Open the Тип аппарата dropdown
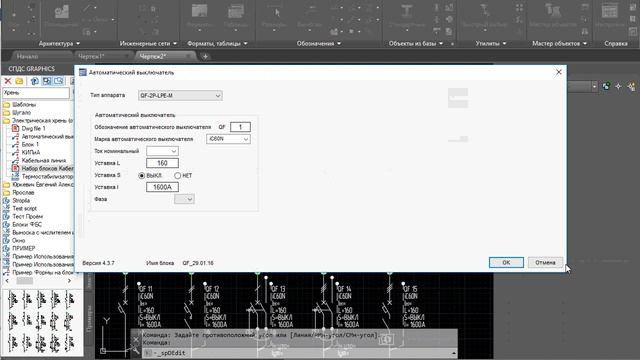 point(180,96)
